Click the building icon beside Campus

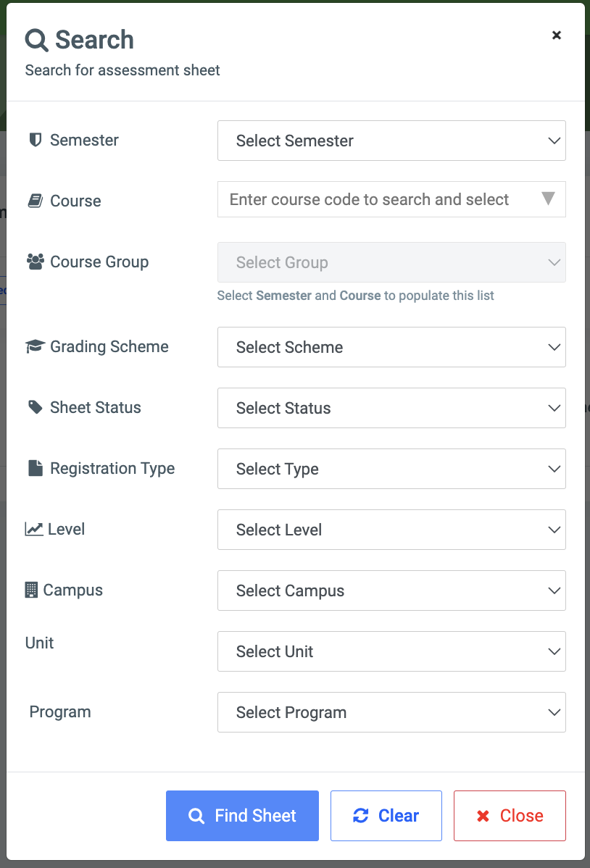point(30,589)
